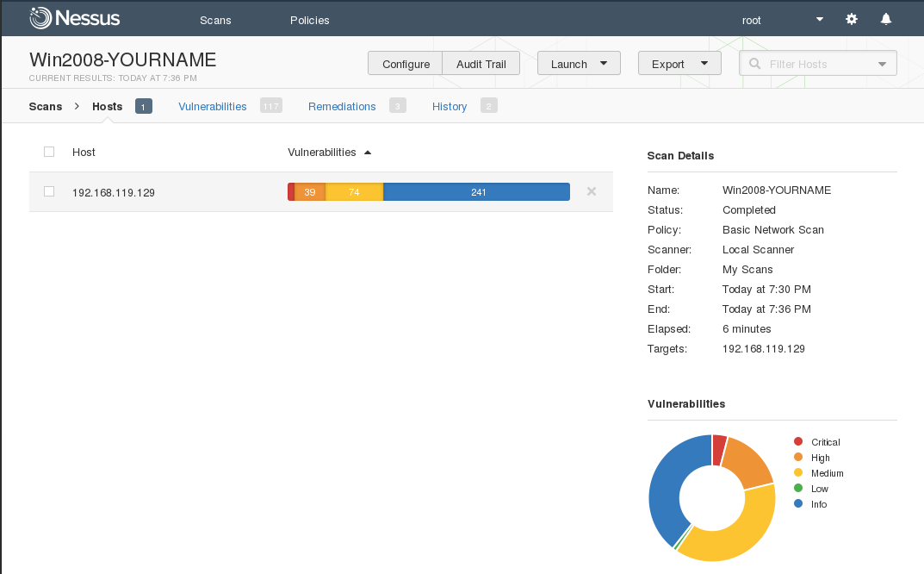The width and height of the screenshot is (924, 574).
Task: Open the settings gear icon
Action: 852,19
